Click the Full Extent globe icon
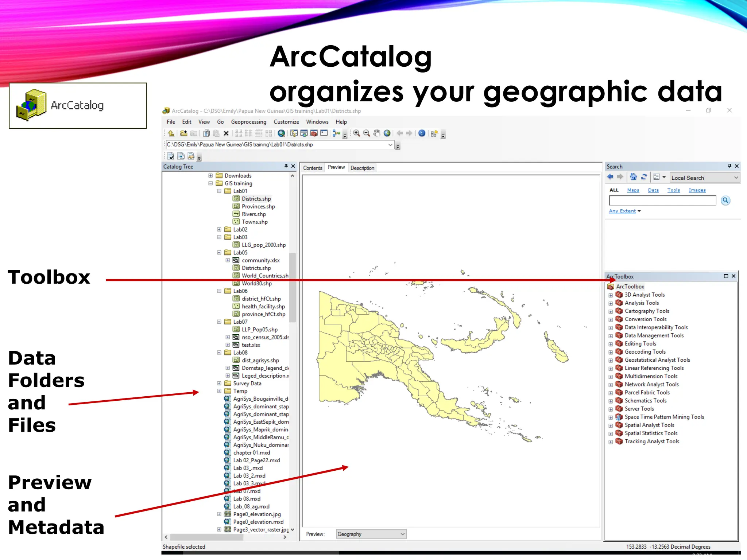The height and width of the screenshot is (560, 747). pos(387,133)
